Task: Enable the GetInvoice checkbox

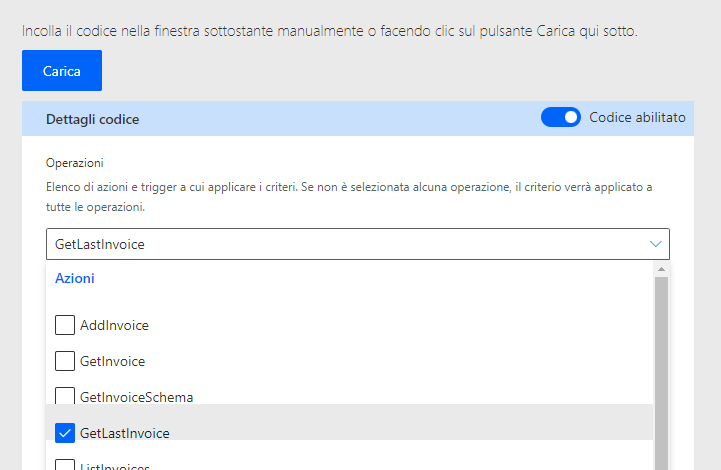Action: point(64,361)
